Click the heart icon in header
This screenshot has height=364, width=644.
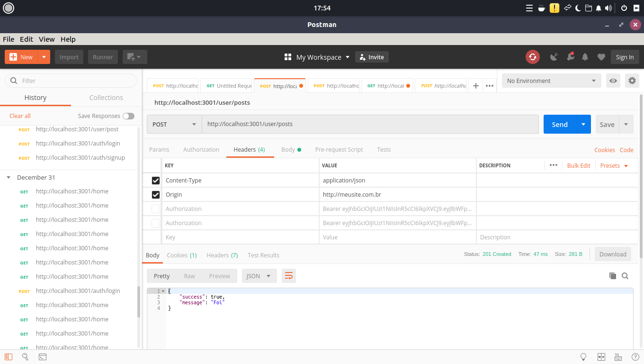(x=601, y=57)
